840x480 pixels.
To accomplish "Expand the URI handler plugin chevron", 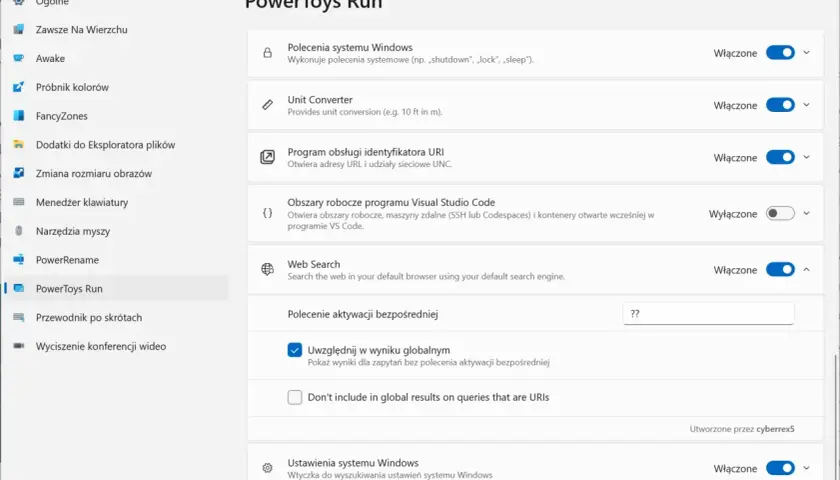I will pyautogui.click(x=806, y=157).
